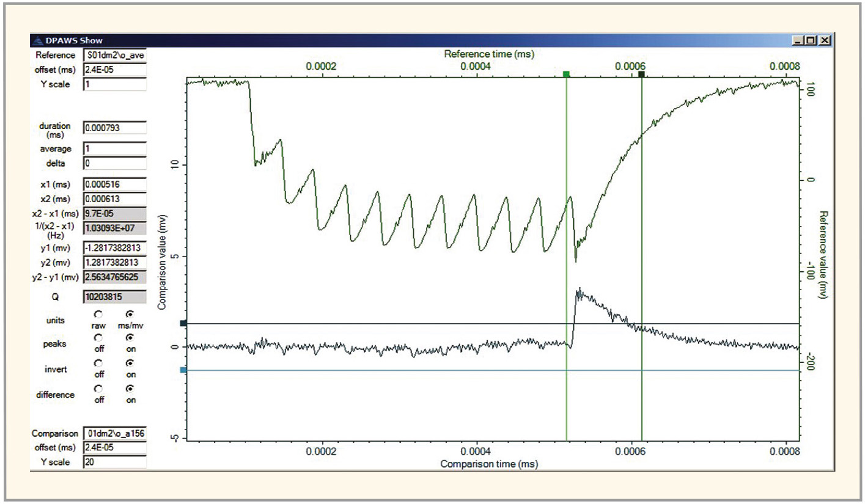Click the blue y1 marker on left axis
Screen dimensions: 865x504
coord(183,370)
